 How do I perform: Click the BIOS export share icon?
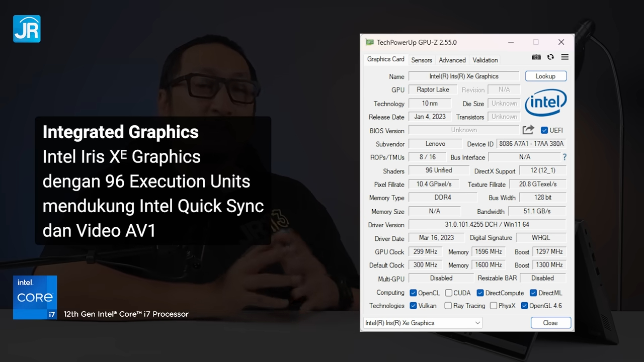click(x=528, y=130)
